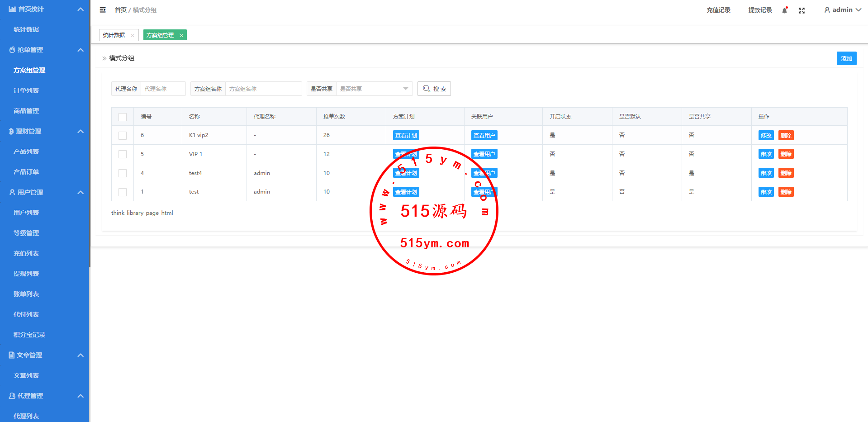
Task: Click the 代理名称 search input field
Action: (x=163, y=89)
